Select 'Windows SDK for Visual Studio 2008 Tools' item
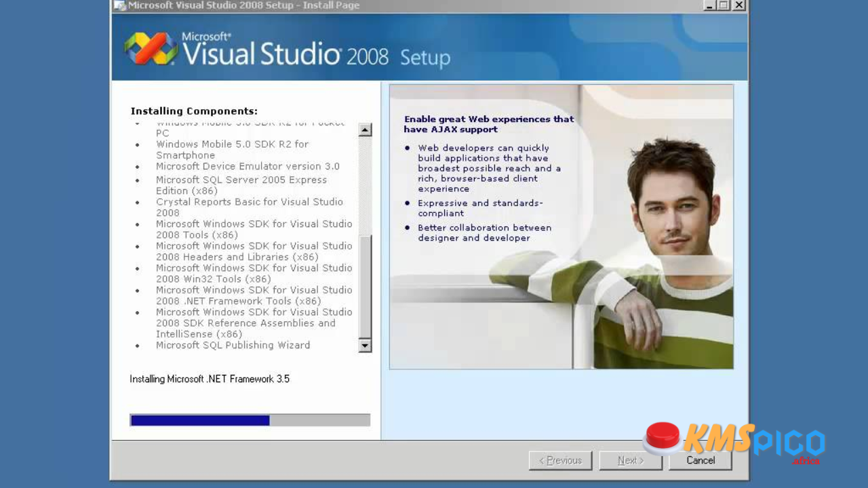Viewport: 868px width, 488px height. (254, 229)
